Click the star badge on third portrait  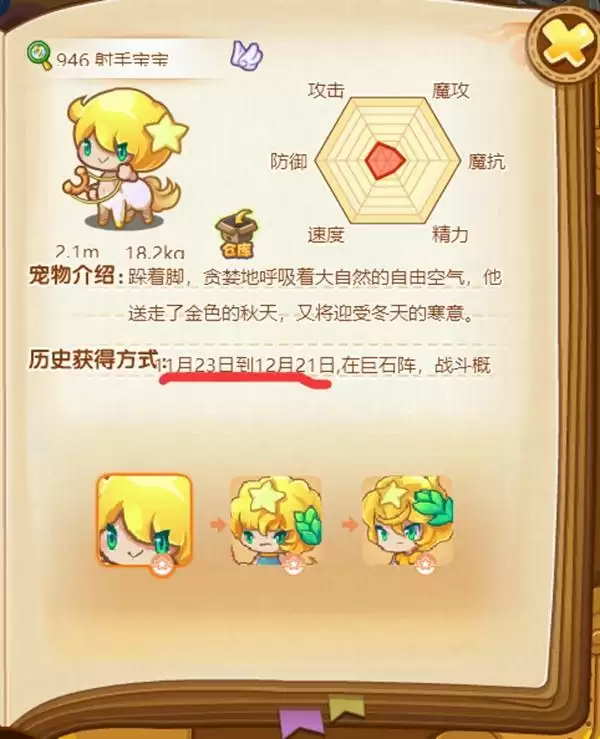click(424, 564)
